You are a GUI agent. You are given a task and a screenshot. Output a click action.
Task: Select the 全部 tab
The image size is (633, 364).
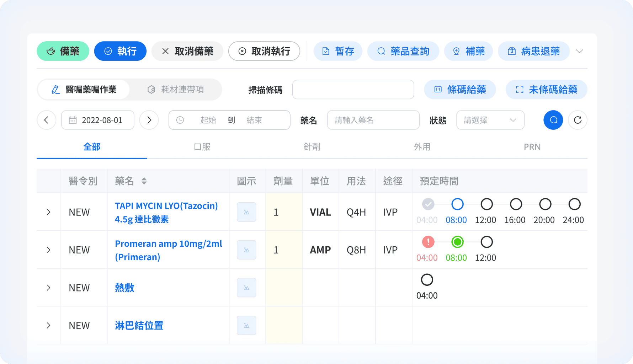92,147
